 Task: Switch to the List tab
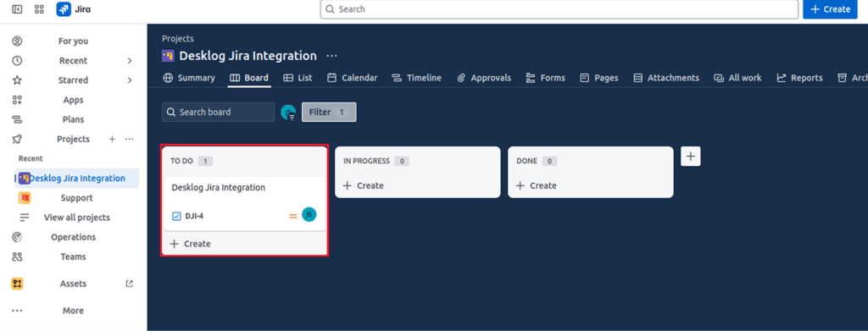[298, 78]
